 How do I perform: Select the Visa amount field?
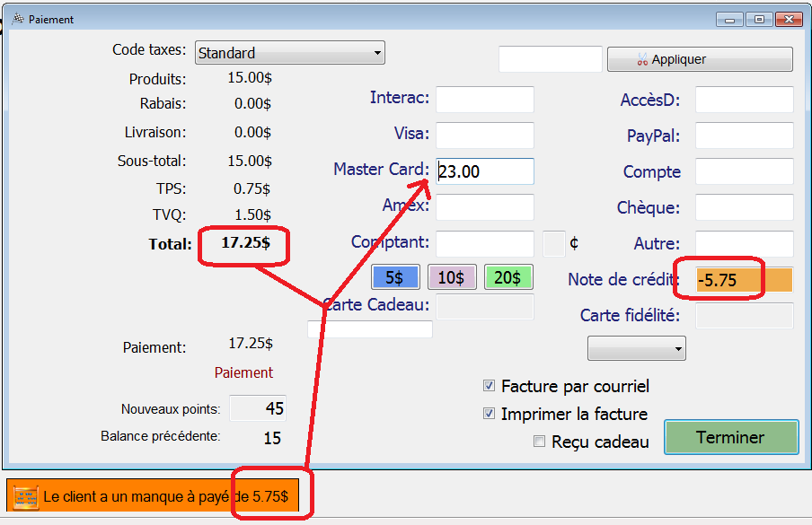click(485, 136)
